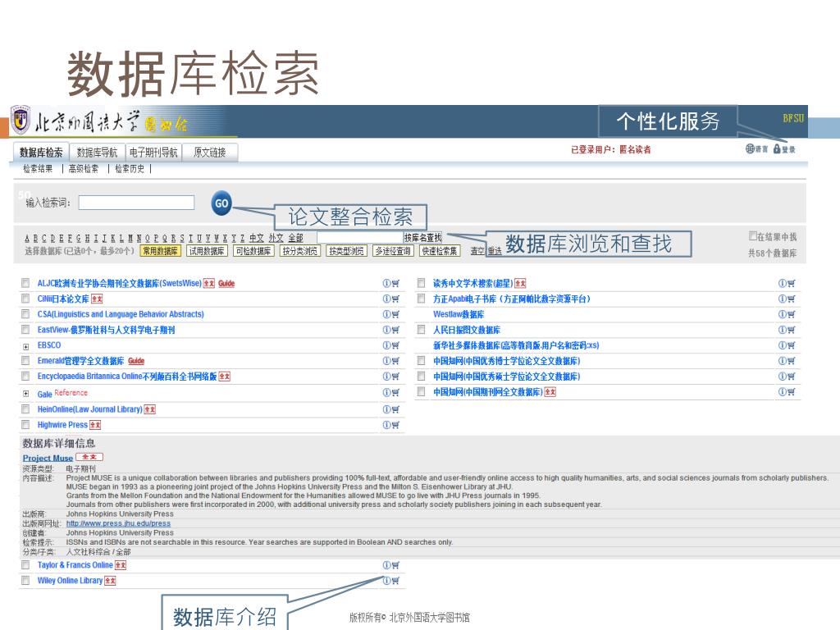The height and width of the screenshot is (630, 840).
Task: Open the 电子期刊导航 tab
Action: (x=153, y=152)
